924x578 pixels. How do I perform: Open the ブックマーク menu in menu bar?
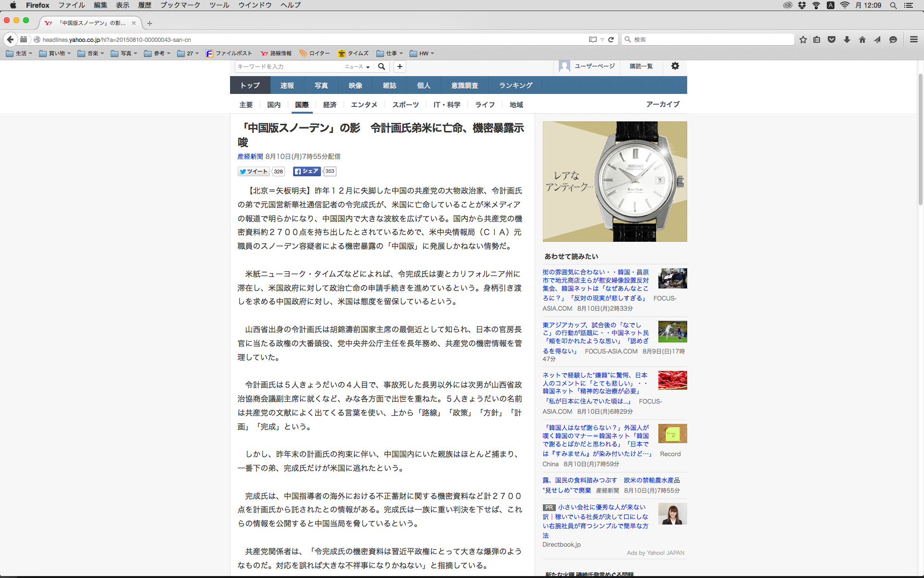pos(180,5)
